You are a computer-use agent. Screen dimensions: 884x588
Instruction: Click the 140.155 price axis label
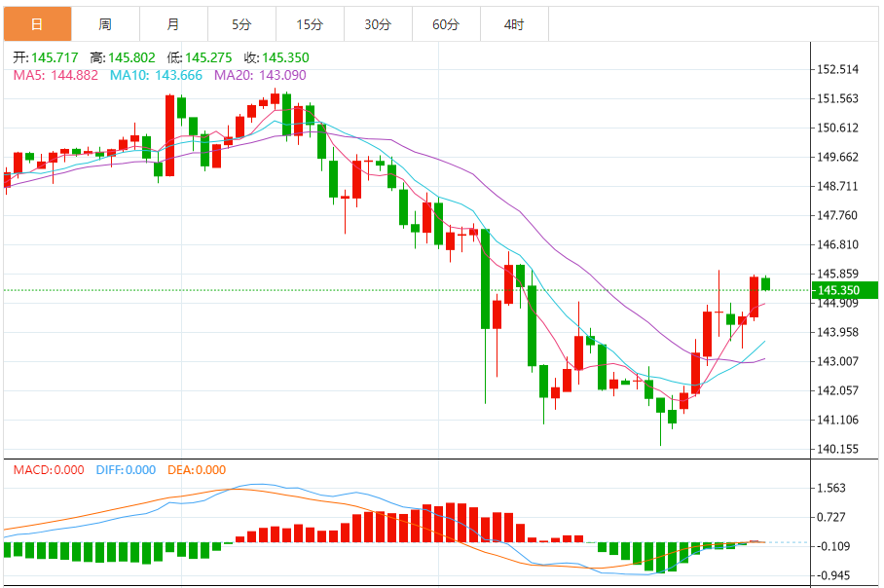838,450
